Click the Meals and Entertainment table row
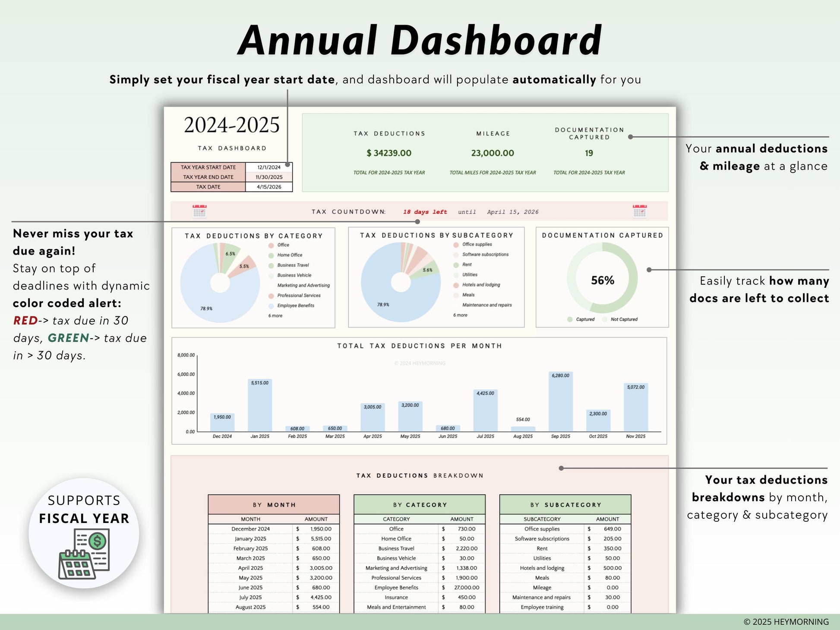 (420, 607)
